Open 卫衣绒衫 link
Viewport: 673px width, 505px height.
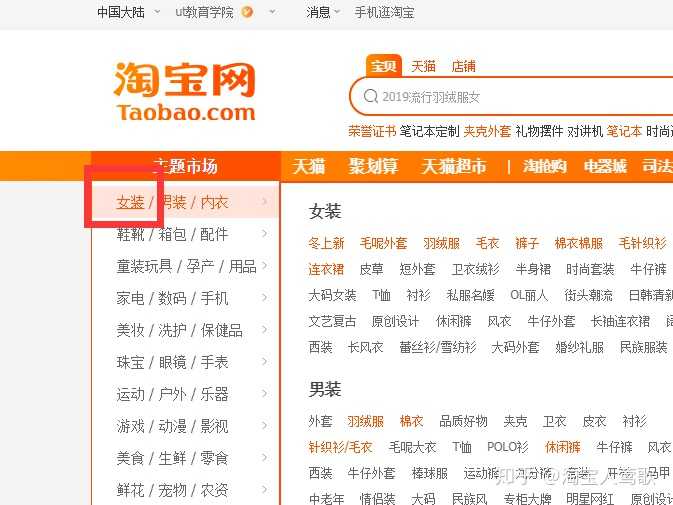pos(476,269)
